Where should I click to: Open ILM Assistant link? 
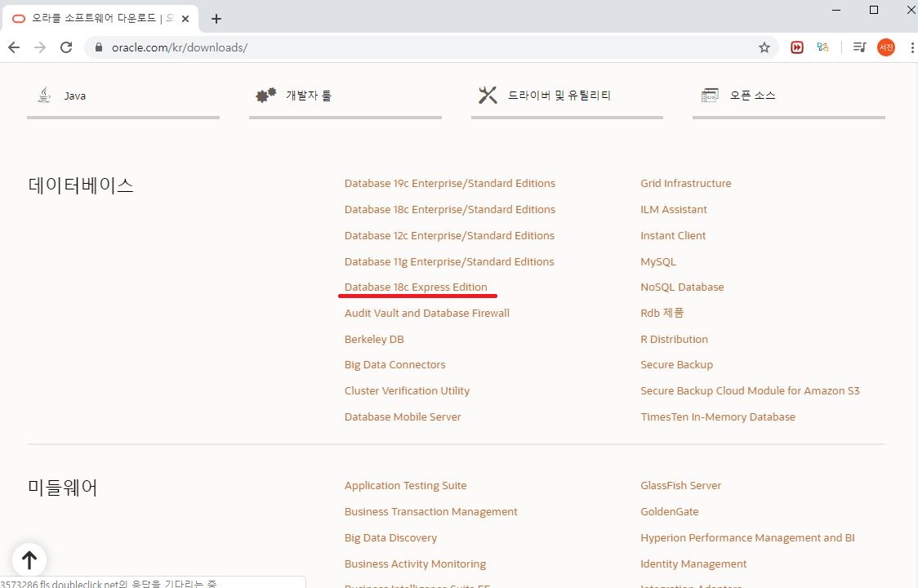(x=673, y=210)
